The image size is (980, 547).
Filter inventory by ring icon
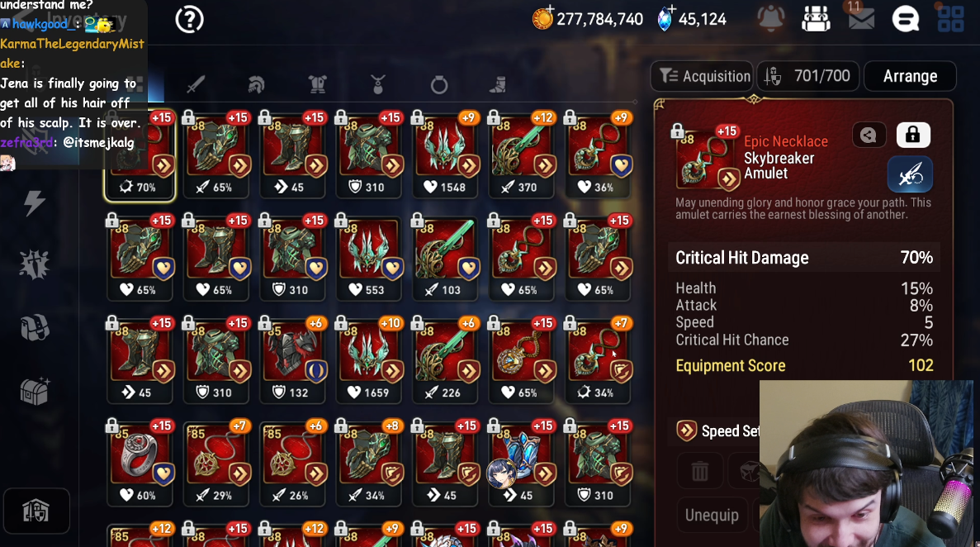click(x=439, y=83)
